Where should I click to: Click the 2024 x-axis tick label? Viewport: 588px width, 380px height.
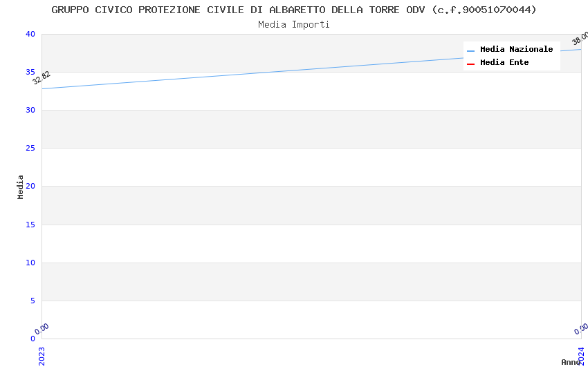(x=581, y=355)
